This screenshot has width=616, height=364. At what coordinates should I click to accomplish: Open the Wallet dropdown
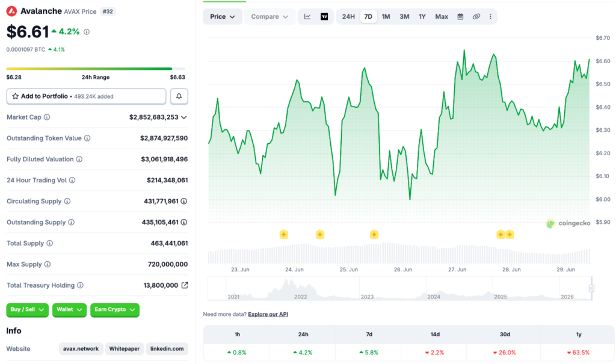pos(69,310)
